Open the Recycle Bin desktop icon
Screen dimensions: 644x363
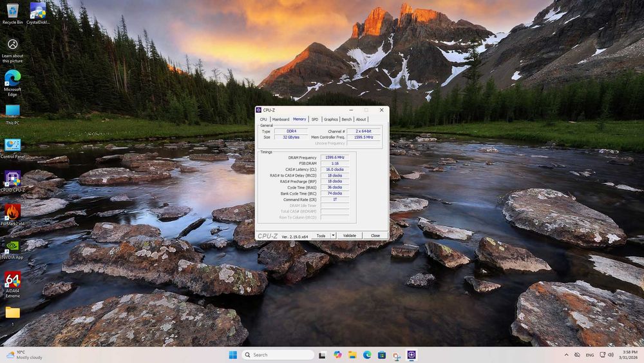pos(12,14)
